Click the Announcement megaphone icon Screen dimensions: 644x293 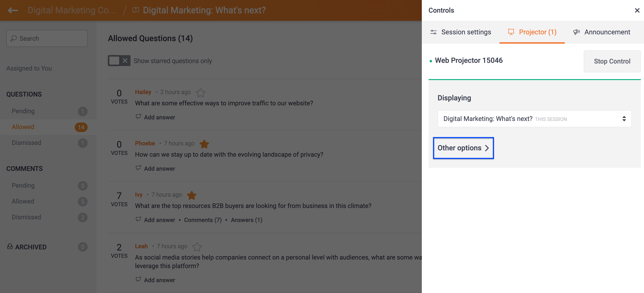pyautogui.click(x=576, y=32)
